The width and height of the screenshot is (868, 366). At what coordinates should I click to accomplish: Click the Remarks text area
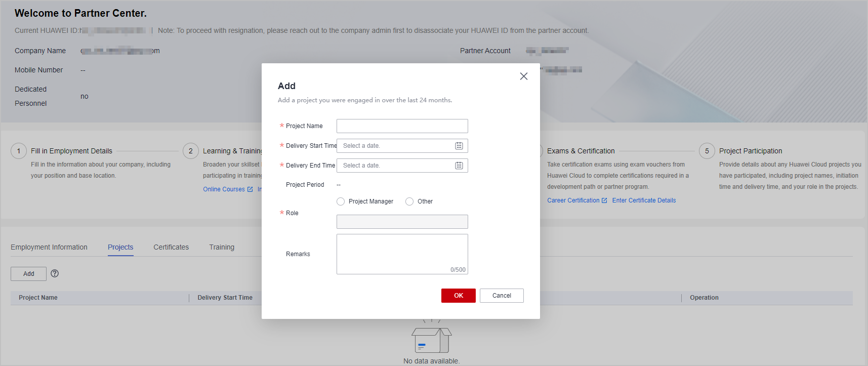[x=402, y=254]
